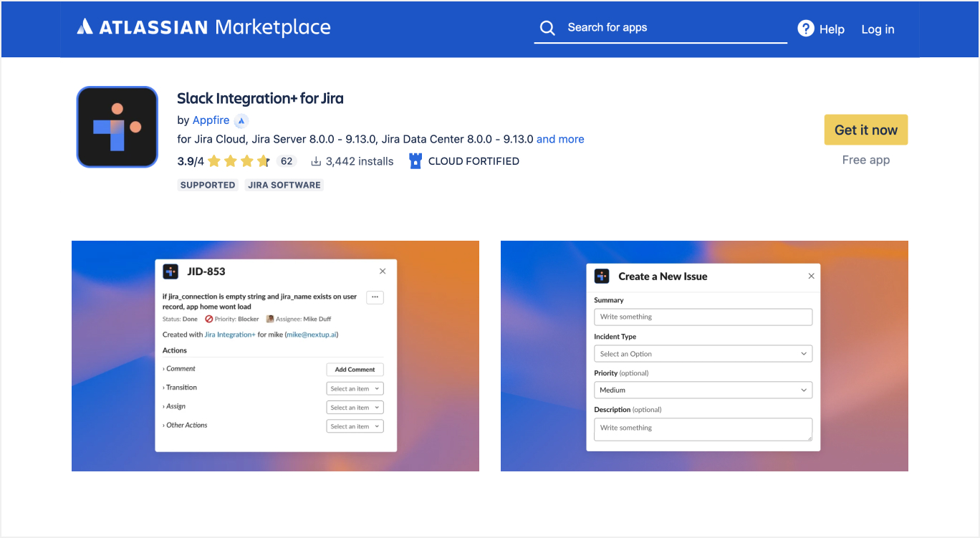
Task: Click the Atlassian partner badge beside Appfire
Action: click(241, 120)
